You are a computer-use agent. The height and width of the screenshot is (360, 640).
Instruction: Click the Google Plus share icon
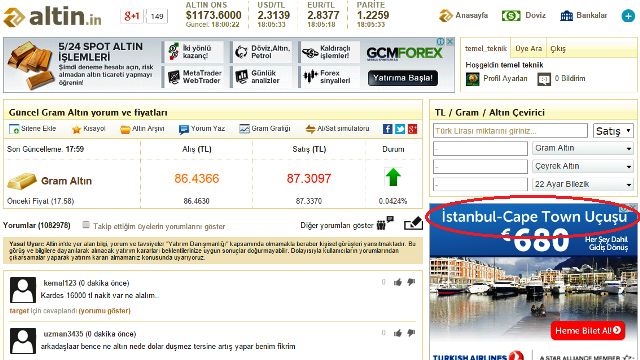413,129
